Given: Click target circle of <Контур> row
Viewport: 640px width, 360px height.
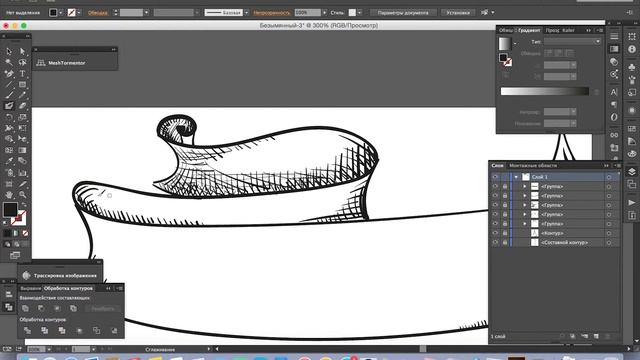Looking at the screenshot, I should point(609,233).
